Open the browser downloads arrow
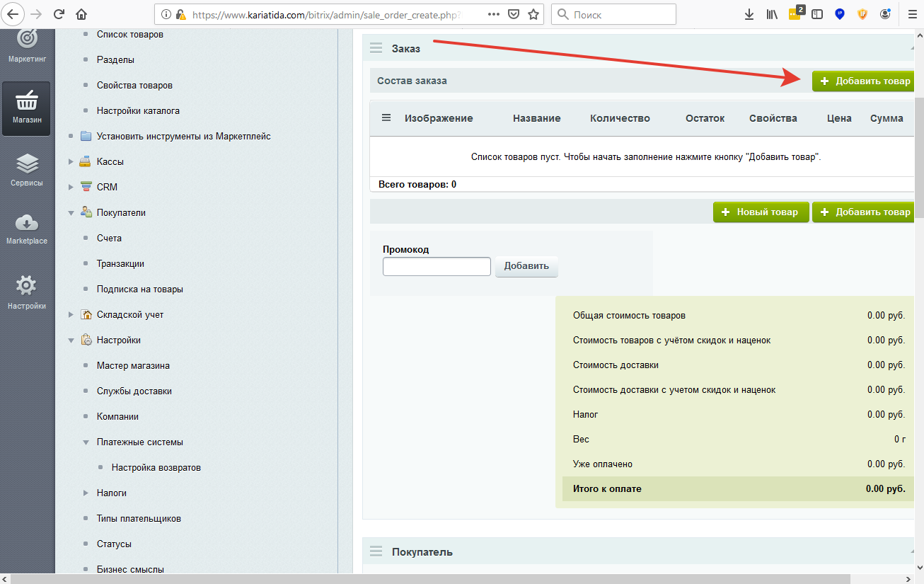Screen dimensions: 924x584 [x=749, y=14]
